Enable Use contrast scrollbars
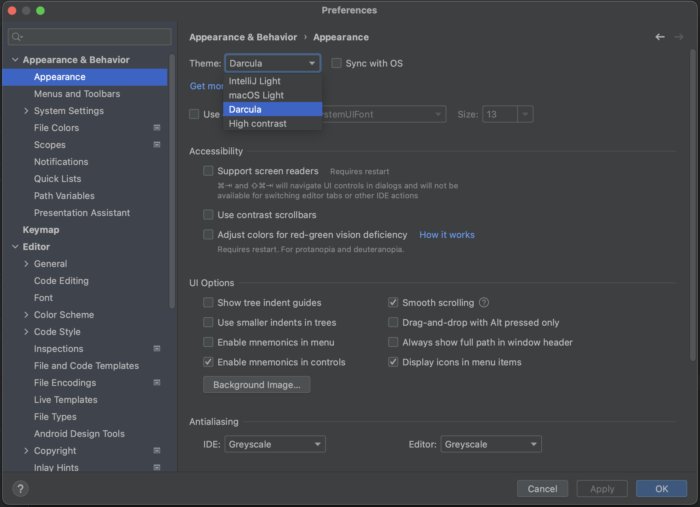Image resolution: width=700 pixels, height=507 pixels. pos(208,215)
